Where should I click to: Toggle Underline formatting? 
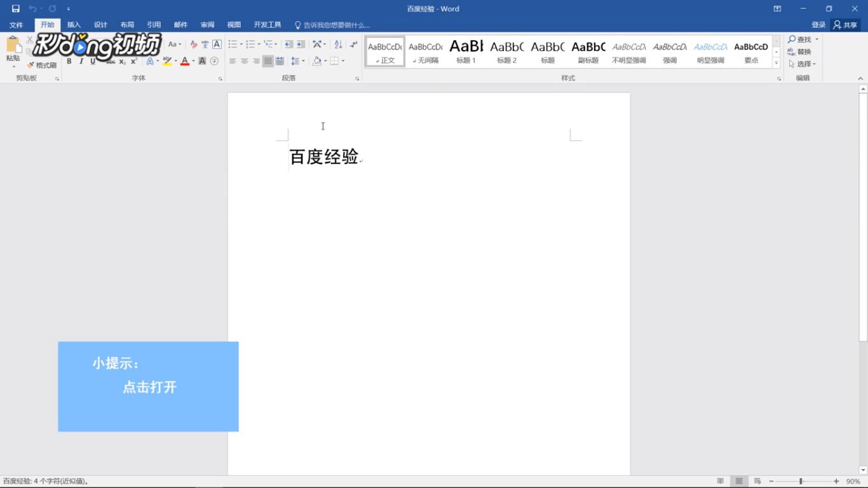93,62
